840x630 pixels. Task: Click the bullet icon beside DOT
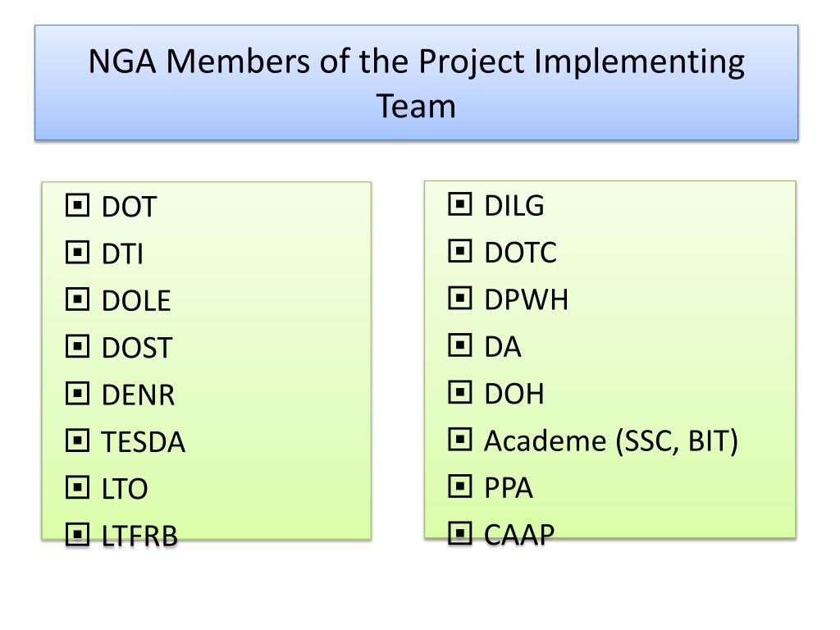pos(77,206)
